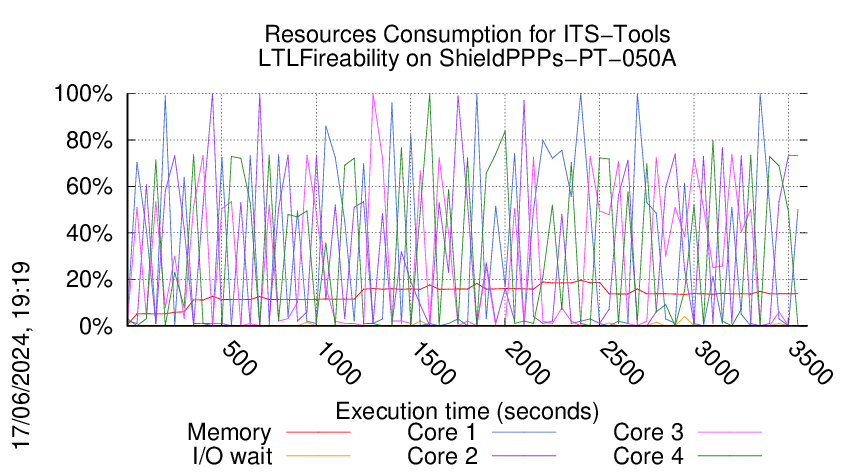Click the purple Core 2 legend line sample
Image resolution: width=850 pixels, height=475 pixels.
click(x=524, y=456)
